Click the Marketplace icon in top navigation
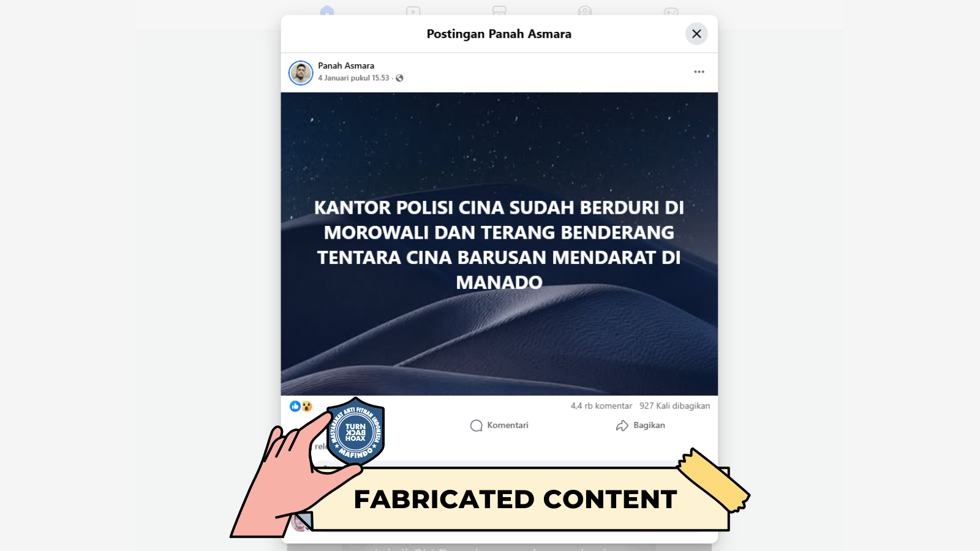Image resolution: width=980 pixels, height=551 pixels. point(499,11)
